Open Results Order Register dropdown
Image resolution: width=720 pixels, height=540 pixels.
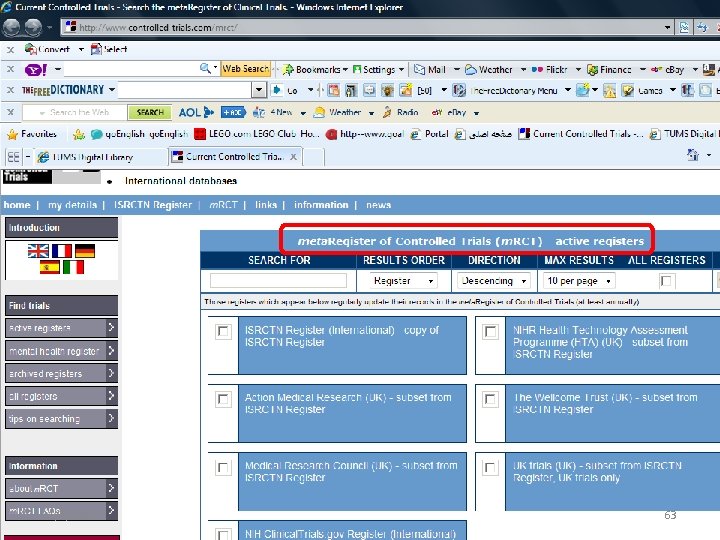tap(404, 281)
